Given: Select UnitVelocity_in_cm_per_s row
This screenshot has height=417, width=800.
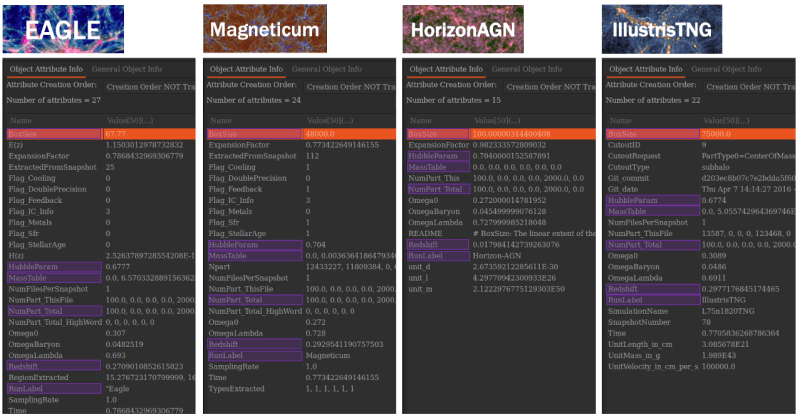Looking at the screenshot, I should [x=700, y=366].
